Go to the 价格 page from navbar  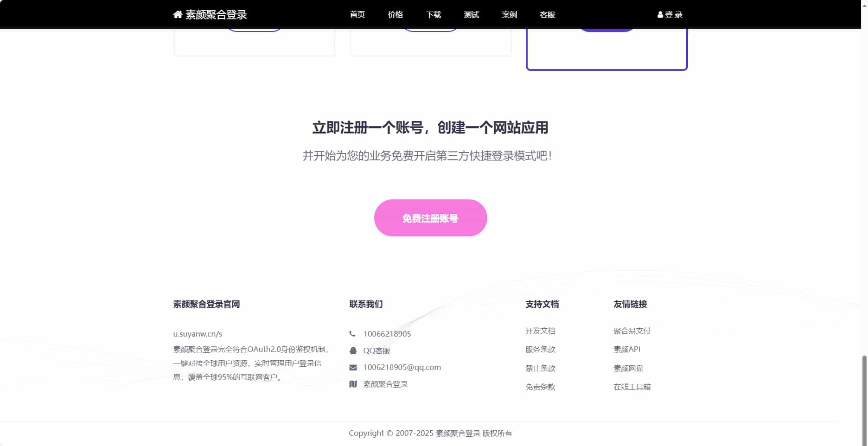pyautogui.click(x=396, y=15)
